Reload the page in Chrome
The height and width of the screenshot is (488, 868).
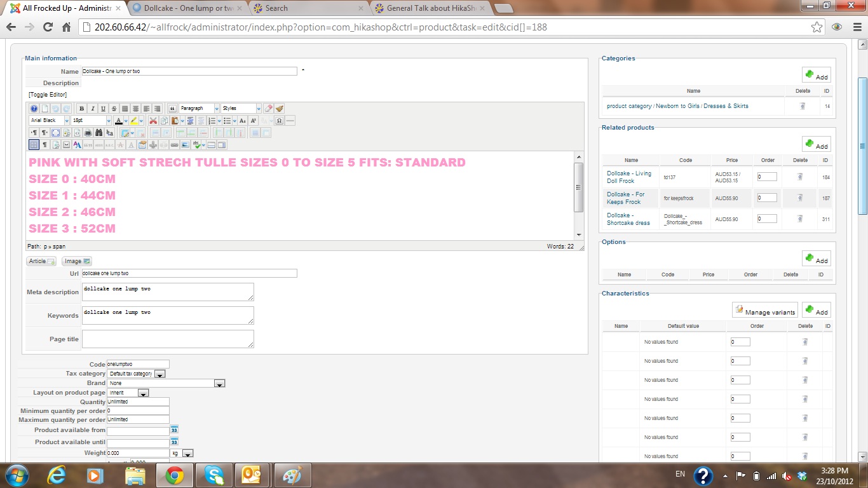click(x=48, y=27)
